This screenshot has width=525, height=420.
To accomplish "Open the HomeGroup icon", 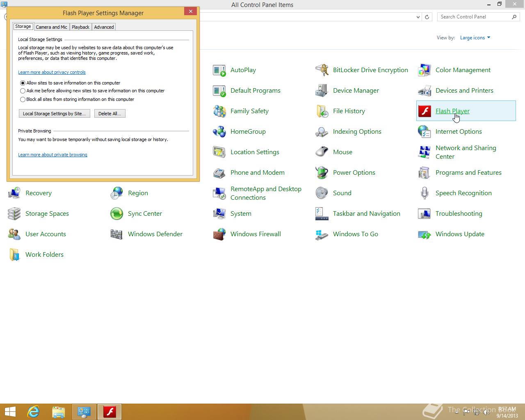I will tap(219, 132).
